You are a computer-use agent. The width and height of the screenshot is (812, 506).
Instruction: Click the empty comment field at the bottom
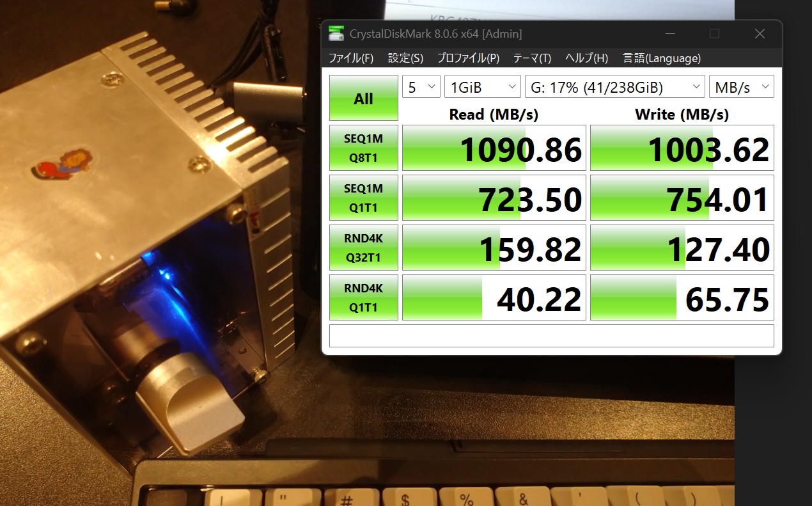coord(551,336)
